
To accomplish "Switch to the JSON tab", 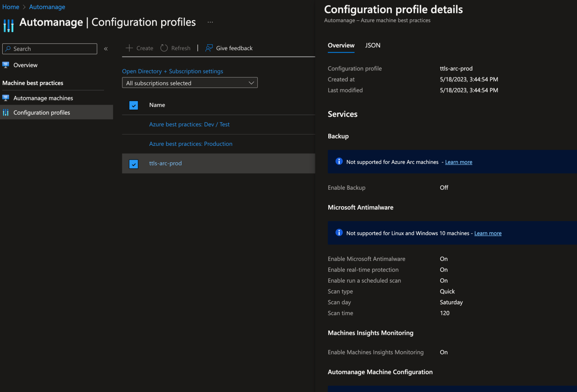I will 373,45.
